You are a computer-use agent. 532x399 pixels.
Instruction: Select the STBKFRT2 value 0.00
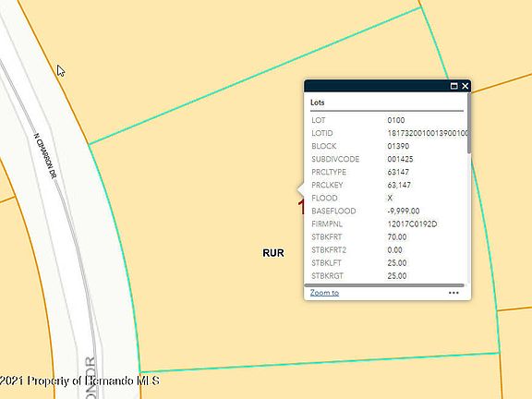click(x=395, y=250)
